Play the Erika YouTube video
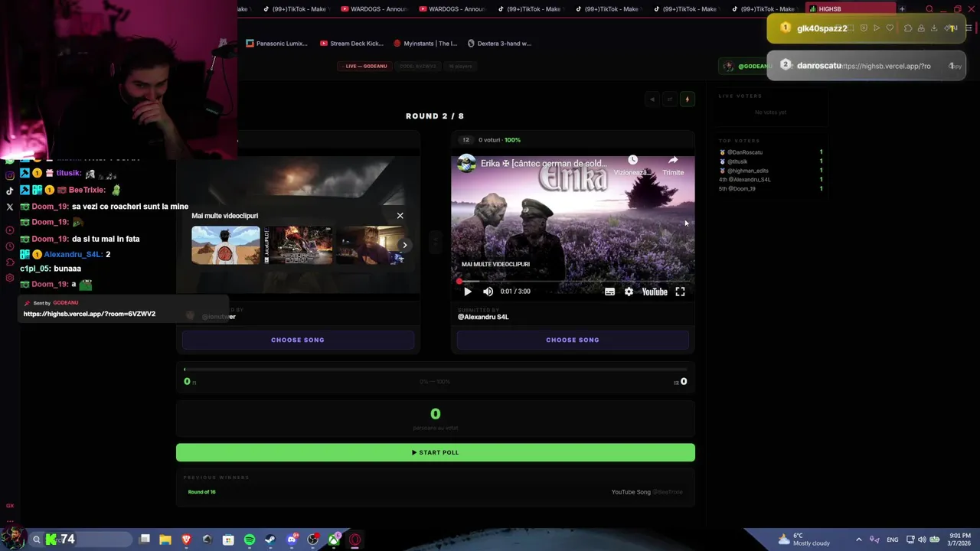The image size is (980, 551). coord(468,292)
